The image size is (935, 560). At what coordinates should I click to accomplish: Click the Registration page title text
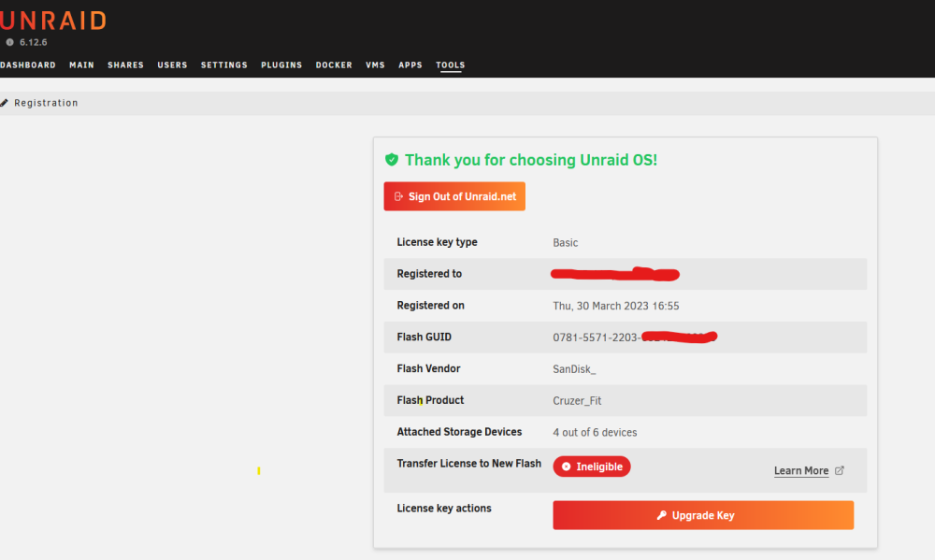pos(46,103)
